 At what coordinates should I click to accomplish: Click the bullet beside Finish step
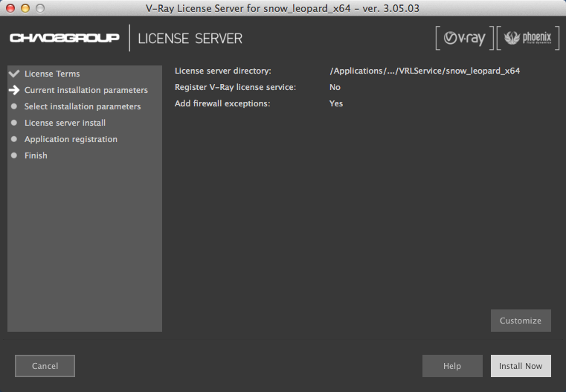(x=13, y=155)
